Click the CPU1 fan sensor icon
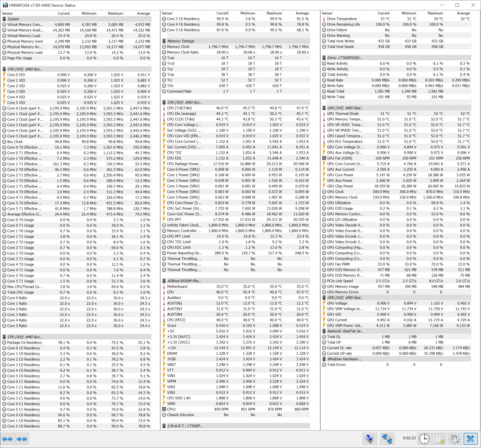This screenshot has width=481, height=448. tap(164, 409)
